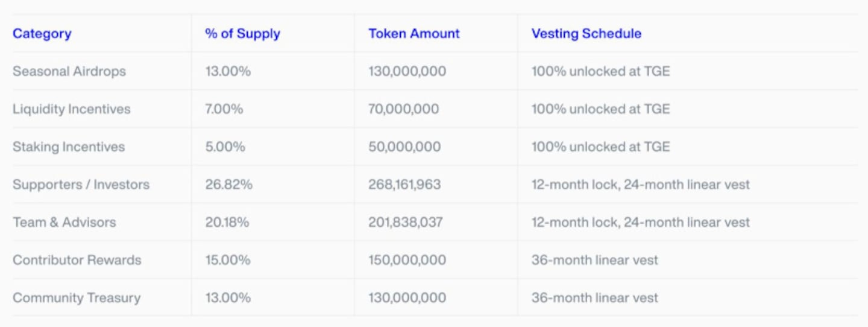Click the Team & Advisors cell
The image size is (868, 327).
tap(64, 222)
